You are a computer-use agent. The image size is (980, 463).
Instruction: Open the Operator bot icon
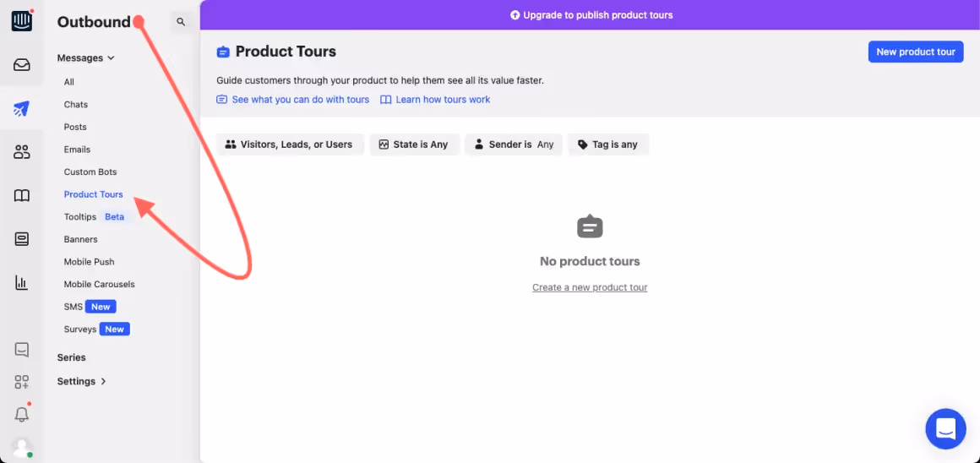(x=22, y=239)
